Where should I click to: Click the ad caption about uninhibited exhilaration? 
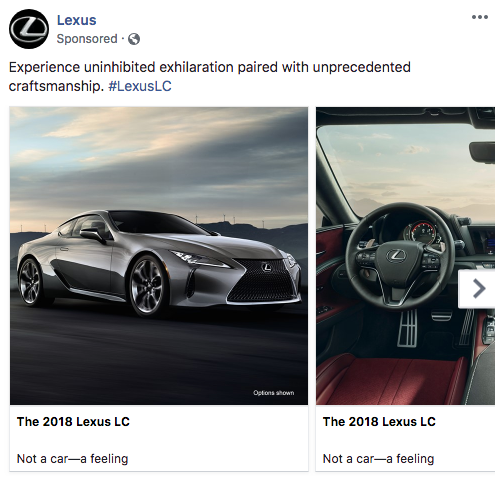[x=209, y=77]
